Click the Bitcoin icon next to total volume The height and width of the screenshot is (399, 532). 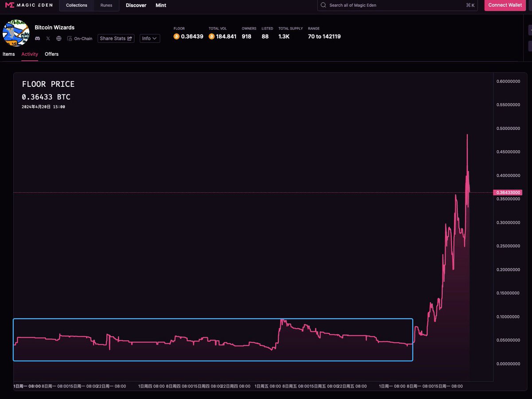pos(211,36)
